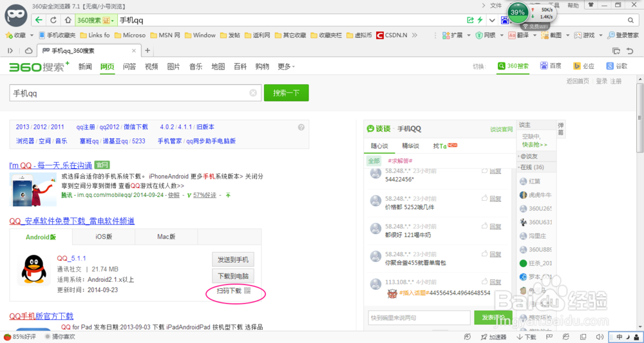Image resolution: width=644 pixels, height=343 pixels.
Task: Open the 帮助 menu
Action: click(x=573, y=5)
